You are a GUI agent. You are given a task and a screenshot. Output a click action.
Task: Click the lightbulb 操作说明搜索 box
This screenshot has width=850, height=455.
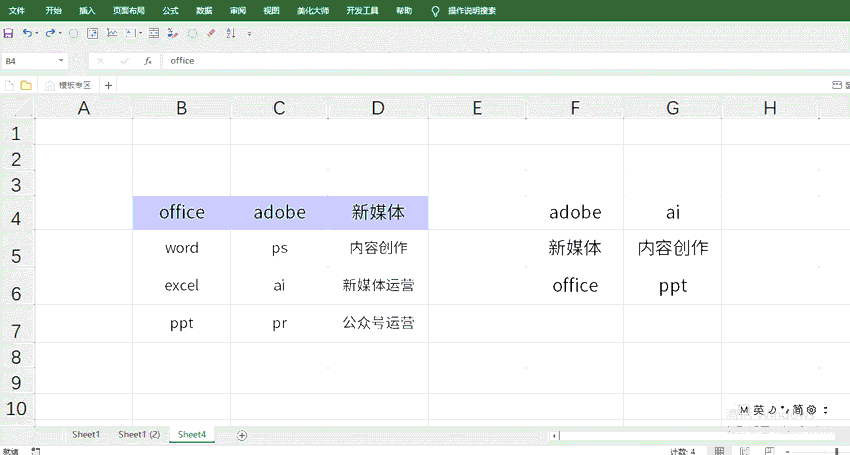coord(464,10)
